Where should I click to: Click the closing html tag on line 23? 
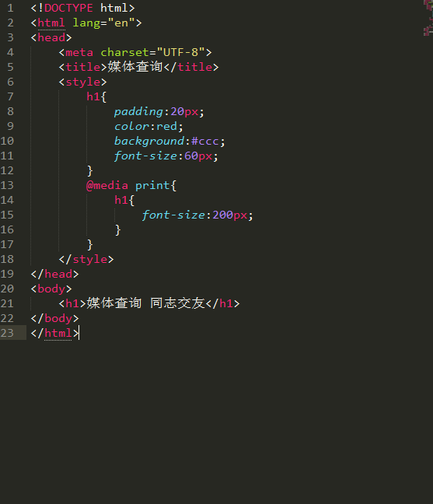coord(54,334)
